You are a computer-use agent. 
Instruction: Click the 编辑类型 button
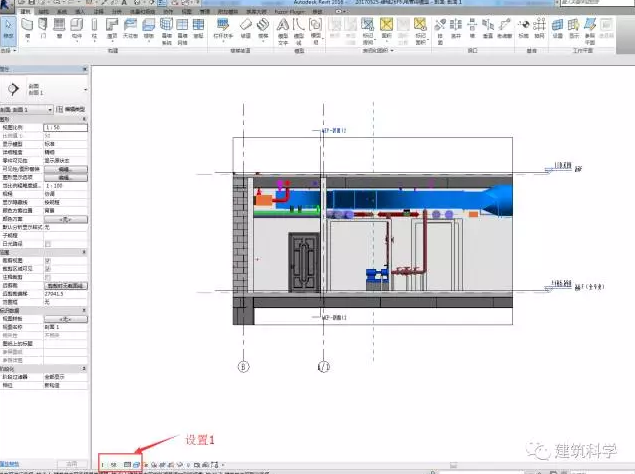pyautogui.click(x=71, y=109)
